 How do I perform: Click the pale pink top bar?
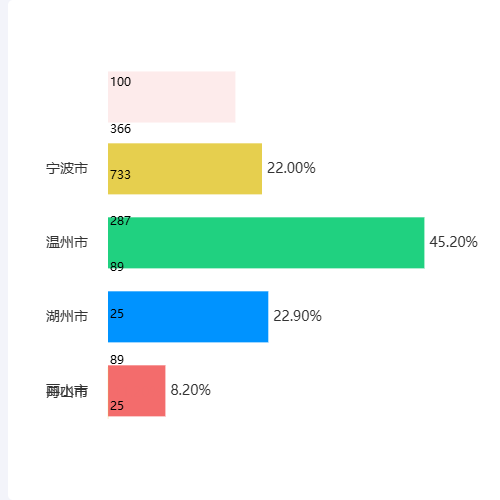point(172,97)
